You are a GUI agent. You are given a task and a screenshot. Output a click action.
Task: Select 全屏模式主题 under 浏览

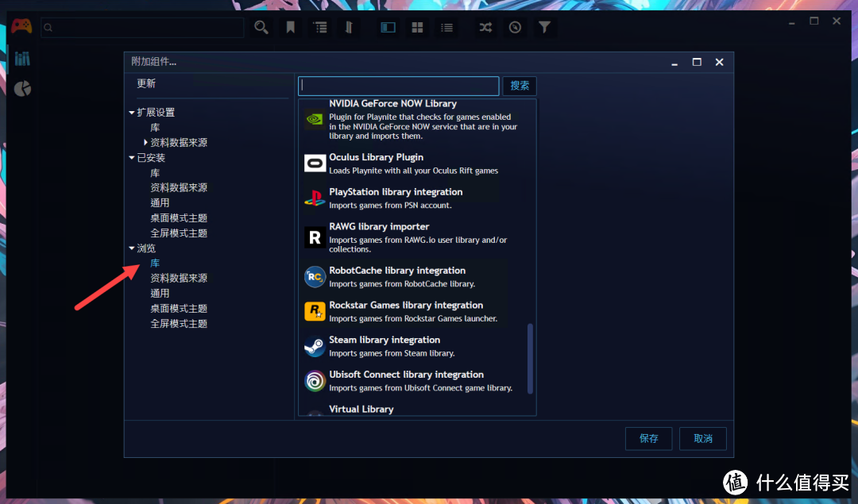[179, 324]
